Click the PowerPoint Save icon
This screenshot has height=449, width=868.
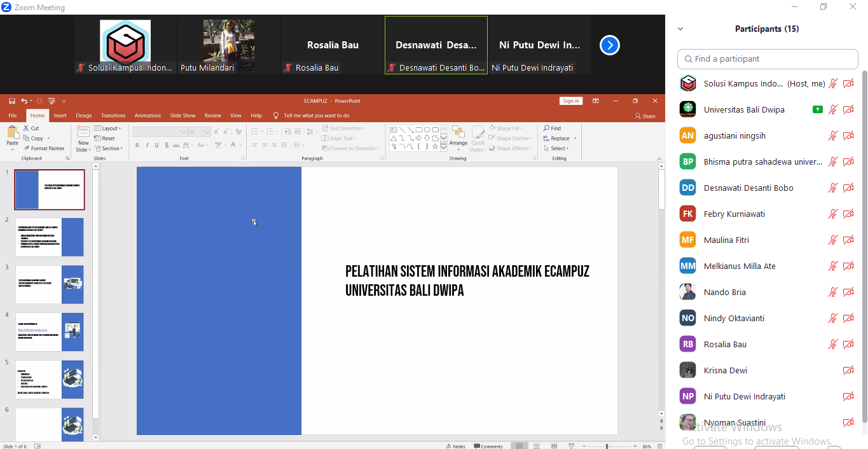pos(12,101)
